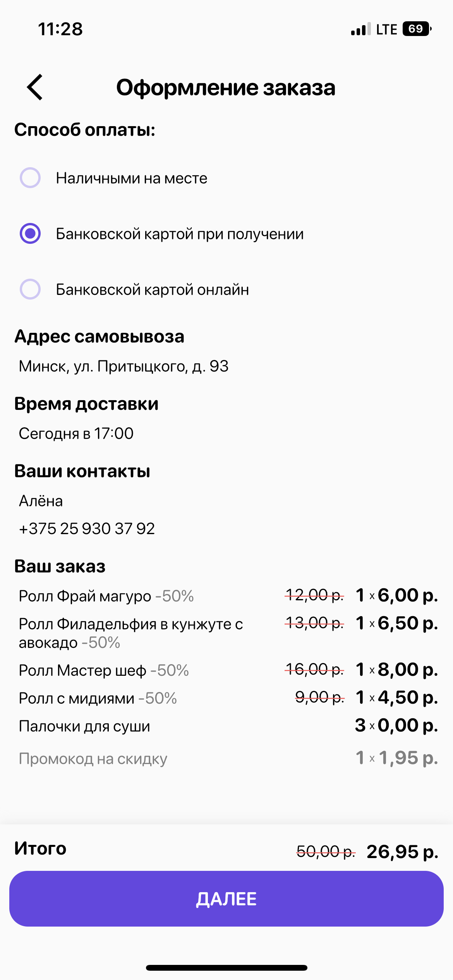
Task: Tap the delivery time 'Сегодня в 17:00'
Action: pos(76,433)
